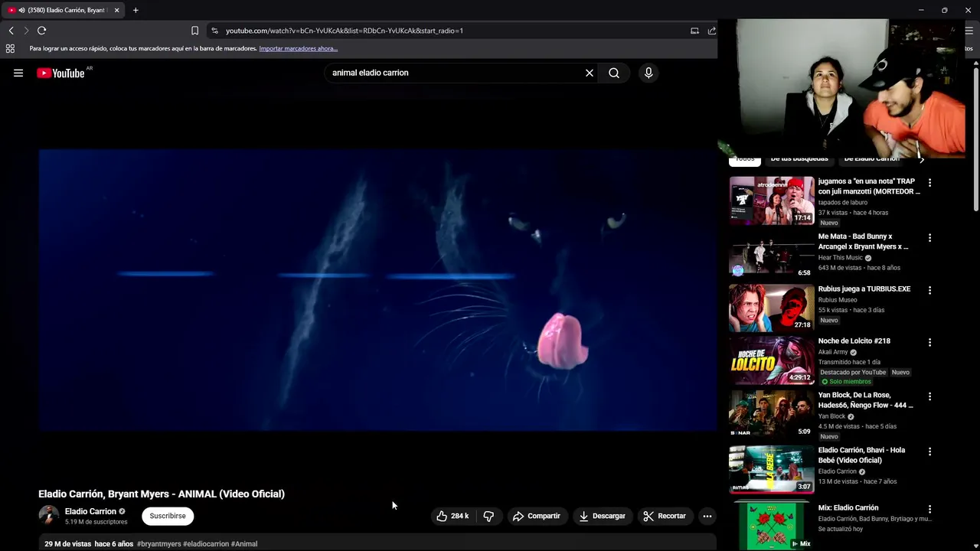Open browser main menu icon
This screenshot has height=551, width=980.
pyautogui.click(x=969, y=31)
